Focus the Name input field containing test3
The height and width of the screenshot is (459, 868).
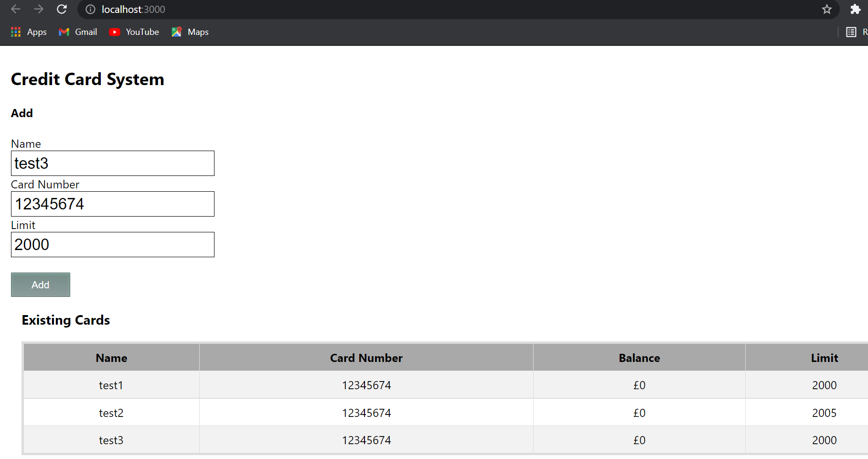pos(113,164)
